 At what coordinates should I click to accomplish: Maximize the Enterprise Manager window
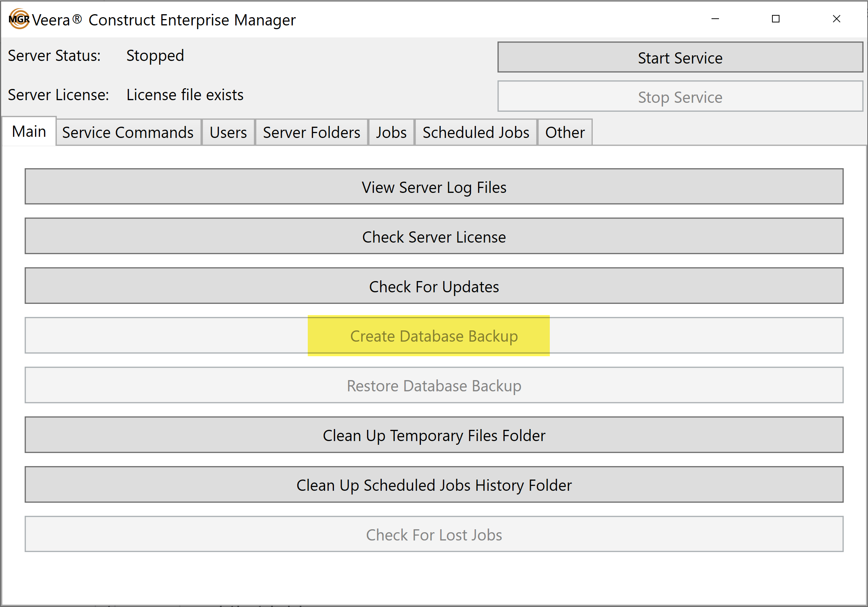point(776,19)
